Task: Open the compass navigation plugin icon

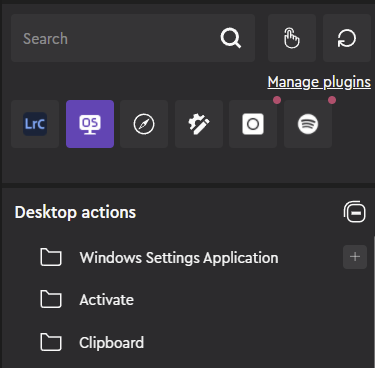Action: 144,124
